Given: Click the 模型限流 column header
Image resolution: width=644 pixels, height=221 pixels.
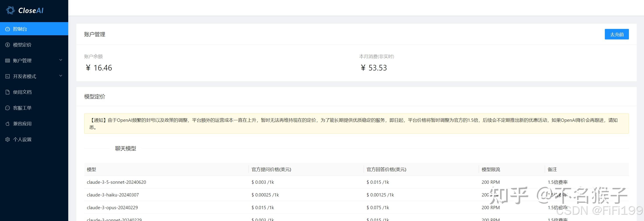Looking at the screenshot, I should click(490, 170).
